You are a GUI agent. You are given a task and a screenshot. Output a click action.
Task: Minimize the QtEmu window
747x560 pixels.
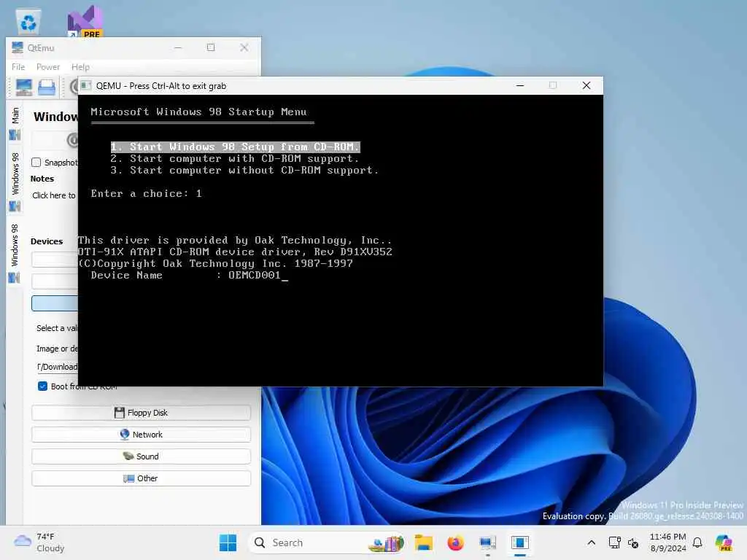pos(178,47)
